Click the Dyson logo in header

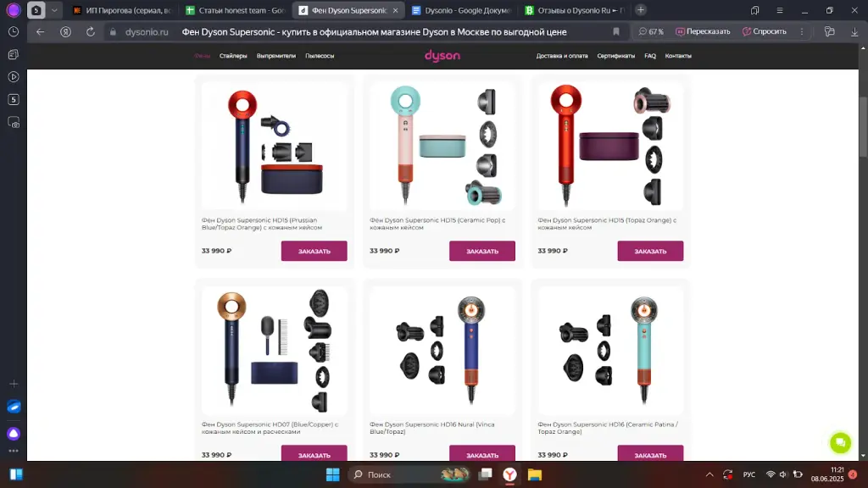[442, 55]
